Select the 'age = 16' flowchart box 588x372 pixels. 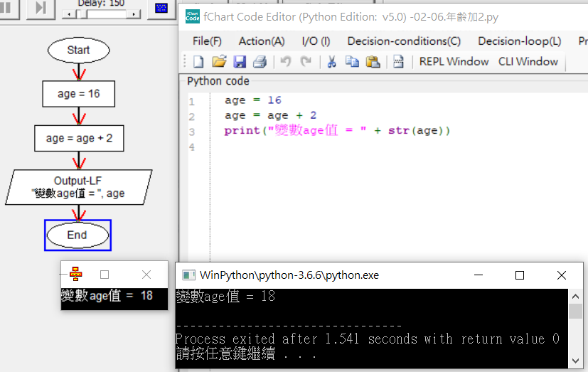point(78,94)
